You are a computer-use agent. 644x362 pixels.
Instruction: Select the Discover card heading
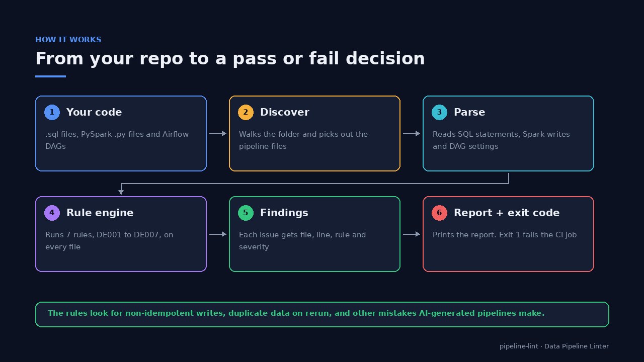coord(285,112)
